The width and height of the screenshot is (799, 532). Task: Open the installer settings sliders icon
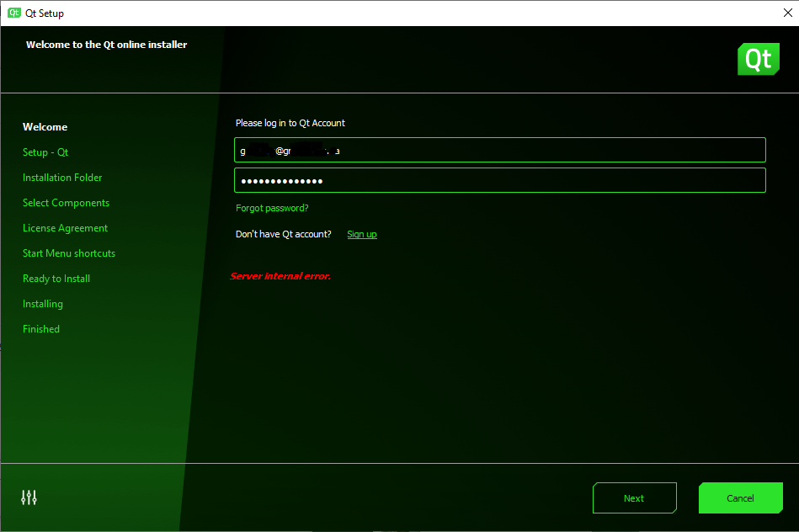(x=29, y=497)
